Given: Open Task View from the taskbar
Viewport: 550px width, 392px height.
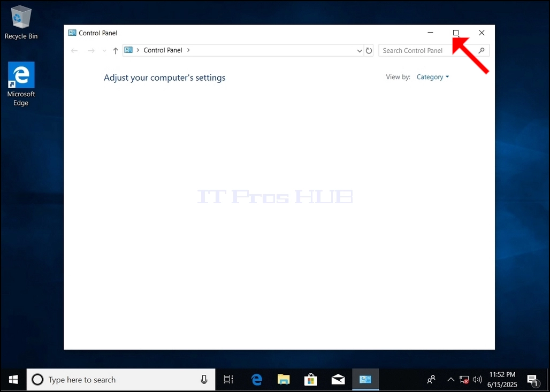Looking at the screenshot, I should coord(228,379).
